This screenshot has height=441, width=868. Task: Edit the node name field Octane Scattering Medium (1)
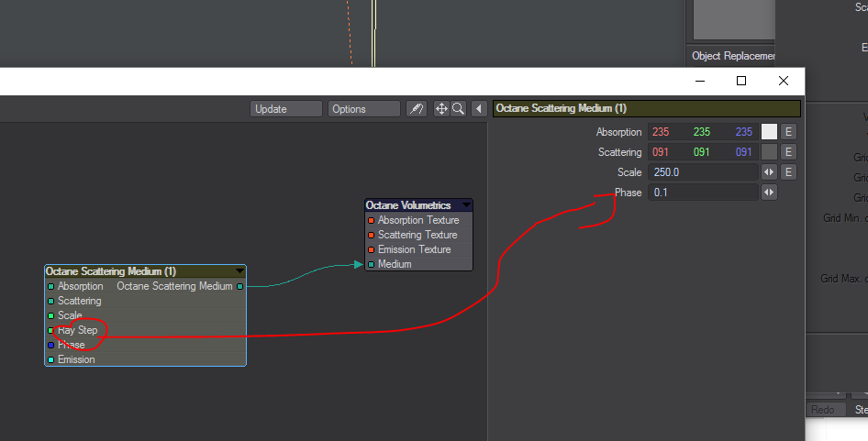(x=647, y=108)
